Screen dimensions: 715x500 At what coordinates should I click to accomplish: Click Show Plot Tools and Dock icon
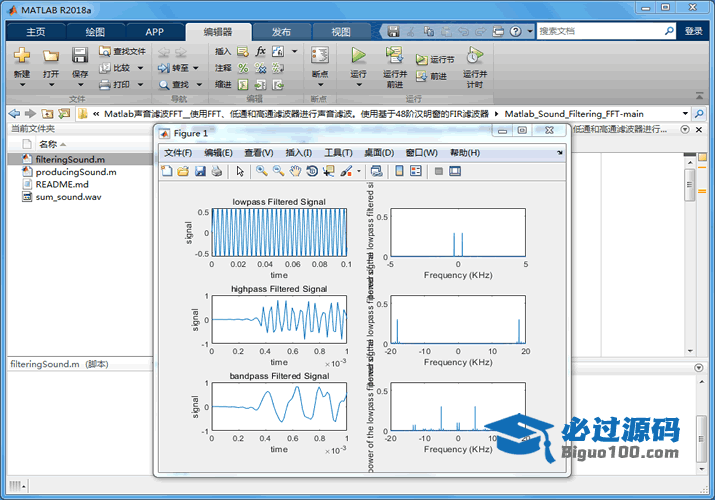(455, 171)
